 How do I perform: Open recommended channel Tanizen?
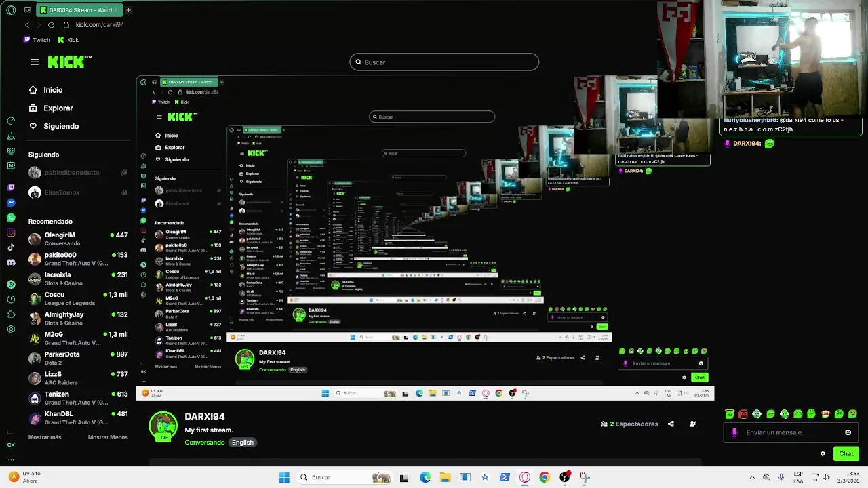78,398
